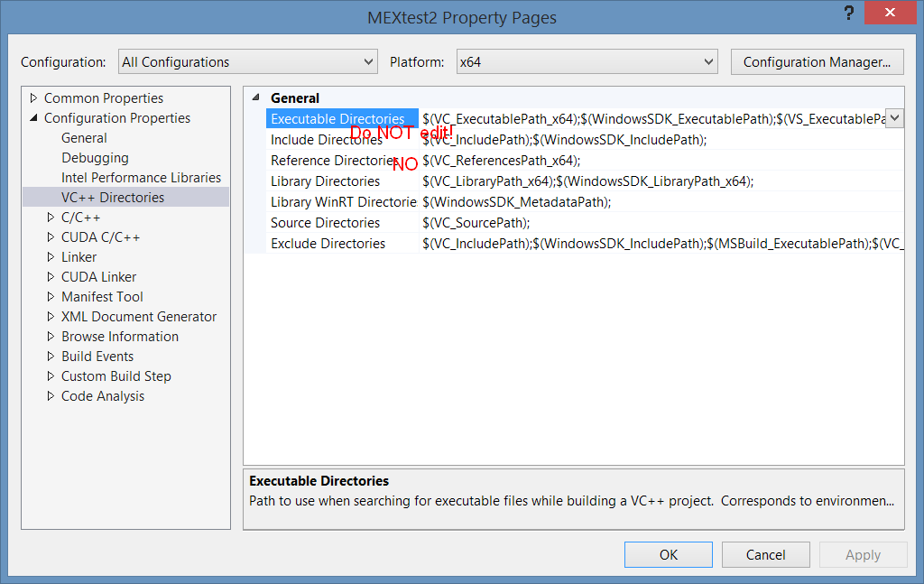Screen dimensions: 924x584
Task: Select the Library Directories property
Action: (x=342, y=181)
